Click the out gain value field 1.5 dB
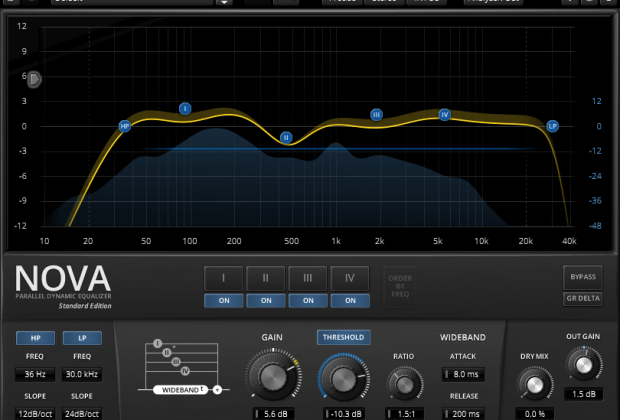 (x=584, y=394)
